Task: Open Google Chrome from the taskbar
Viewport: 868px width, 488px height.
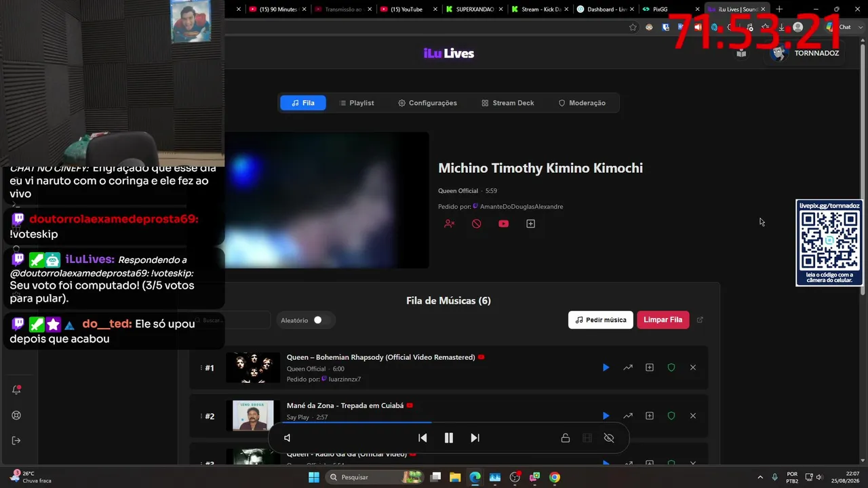Action: 555,477
